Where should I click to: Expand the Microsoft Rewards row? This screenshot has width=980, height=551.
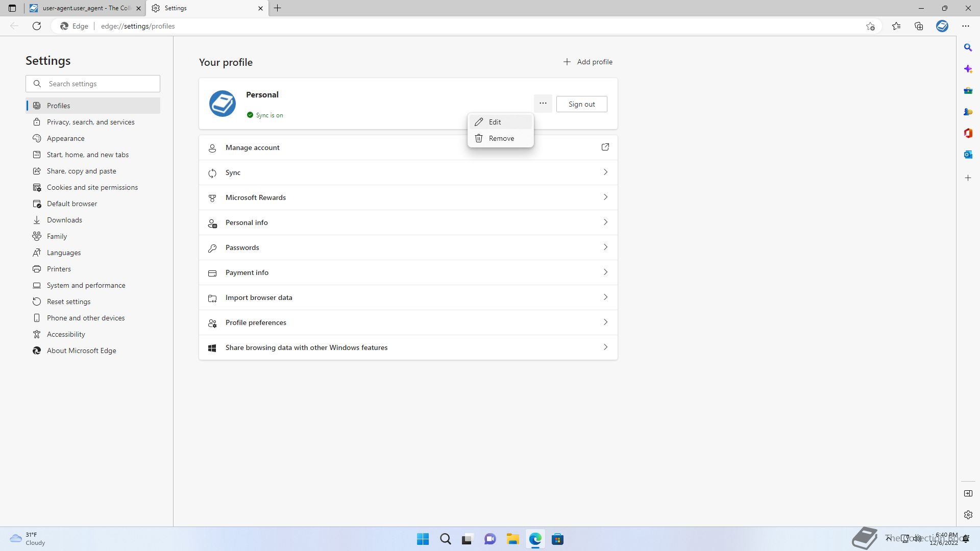pos(408,197)
